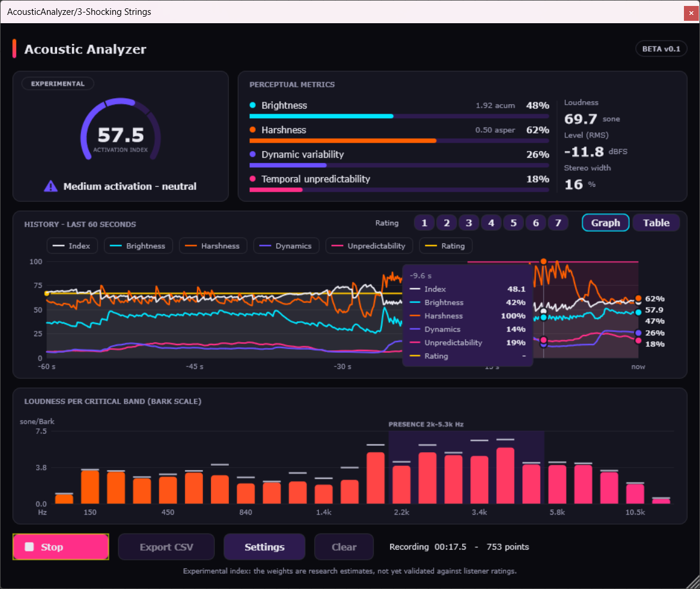Image resolution: width=700 pixels, height=589 pixels.
Task: Toggle the Unpredictability series legend chip
Action: point(369,246)
